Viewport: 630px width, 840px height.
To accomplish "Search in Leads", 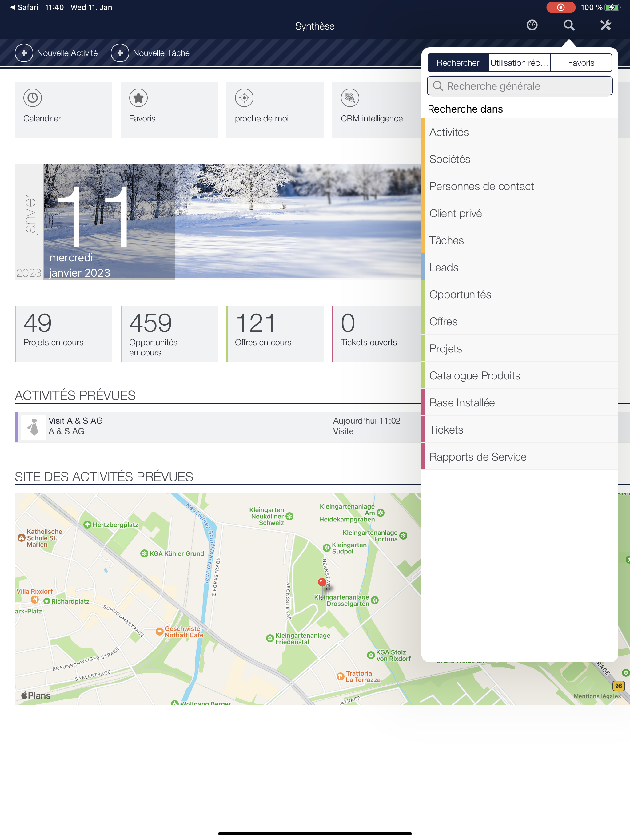I will coord(520,267).
